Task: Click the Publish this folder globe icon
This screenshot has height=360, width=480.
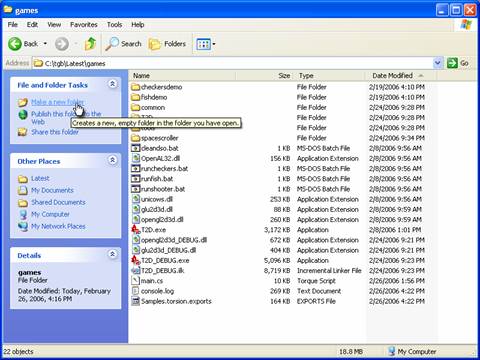Action: [x=23, y=115]
